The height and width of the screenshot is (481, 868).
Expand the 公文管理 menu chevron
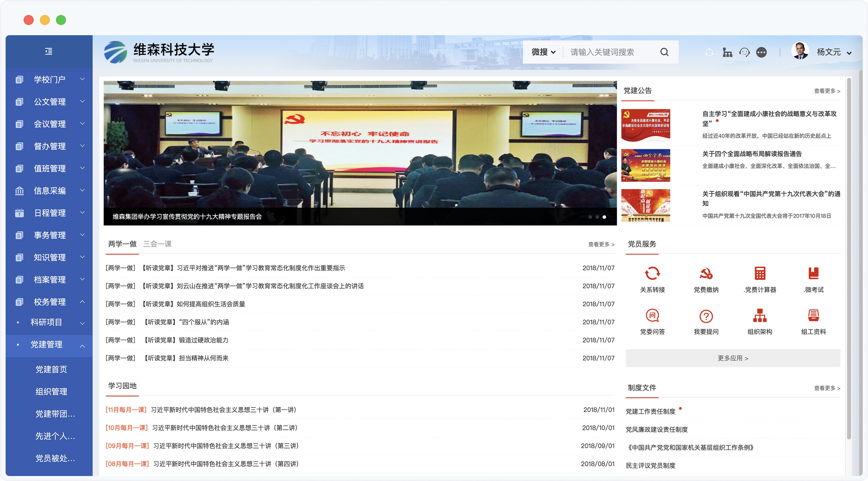point(83,101)
